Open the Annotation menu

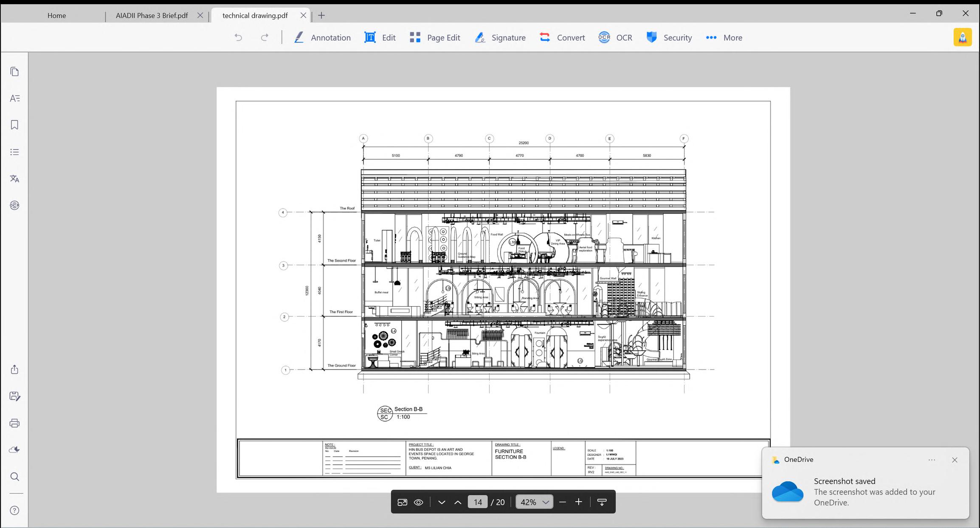[322, 37]
